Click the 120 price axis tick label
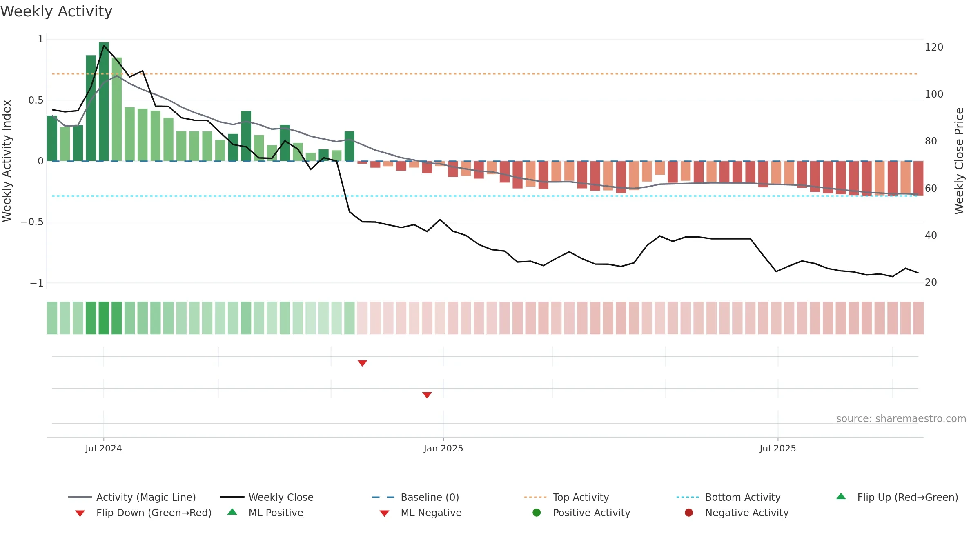 (934, 47)
